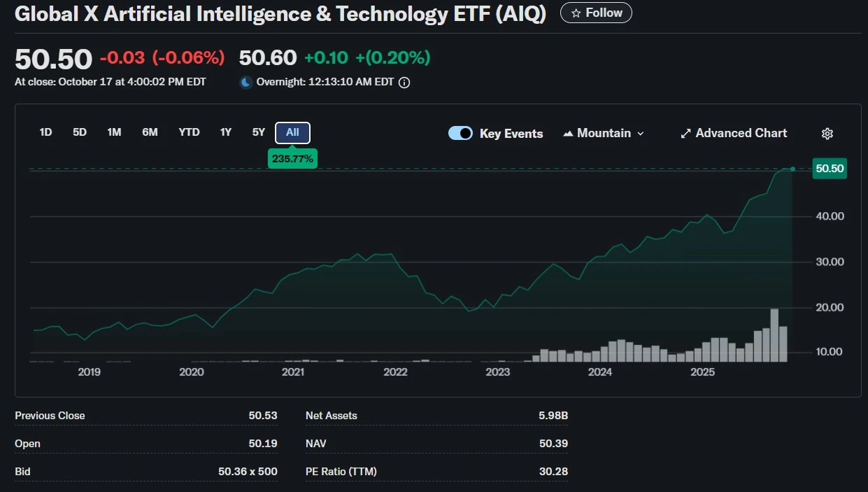Click the overnight moon icon
This screenshot has height=492, width=868.
(x=246, y=83)
